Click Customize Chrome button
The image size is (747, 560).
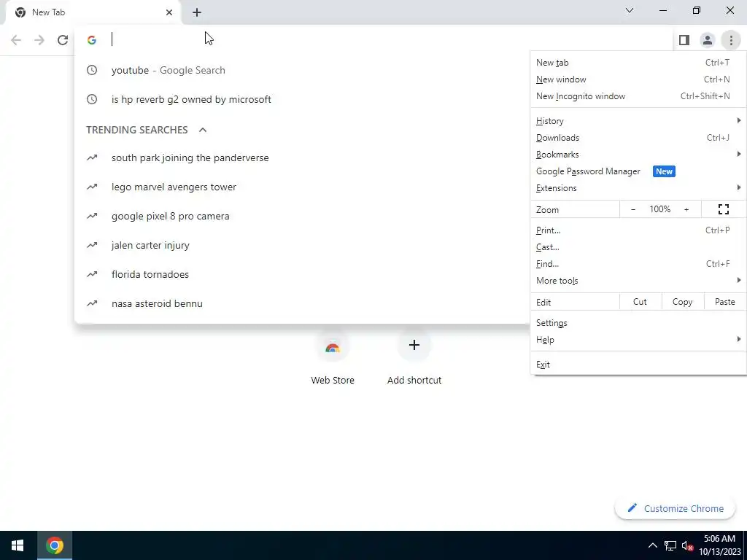pyautogui.click(x=675, y=508)
